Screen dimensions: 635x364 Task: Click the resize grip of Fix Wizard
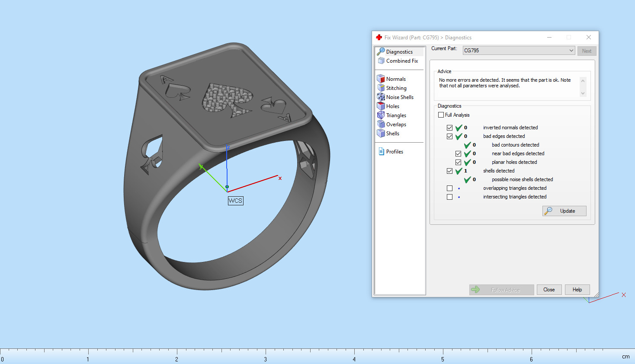[596, 294]
